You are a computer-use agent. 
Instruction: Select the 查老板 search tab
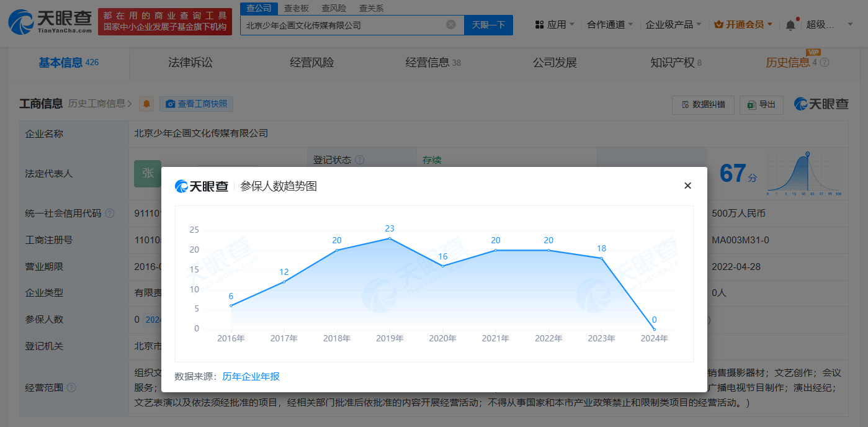click(296, 8)
